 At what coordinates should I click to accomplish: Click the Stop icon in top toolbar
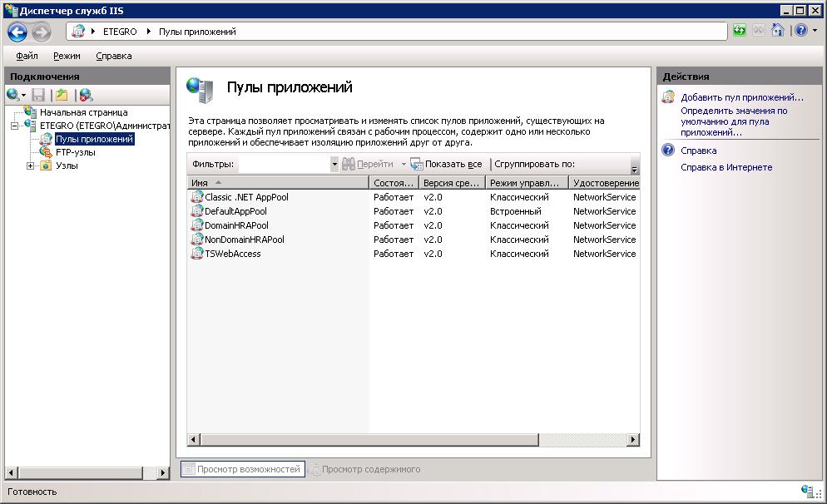point(759,31)
